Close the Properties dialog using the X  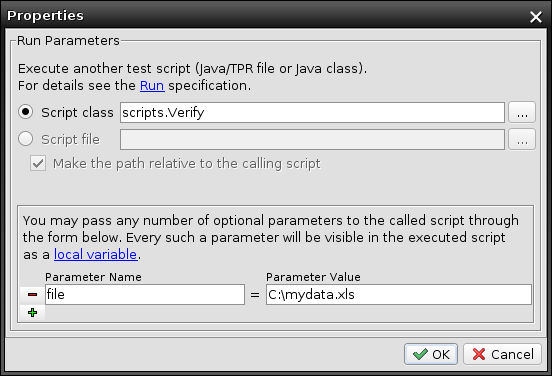pos(536,17)
